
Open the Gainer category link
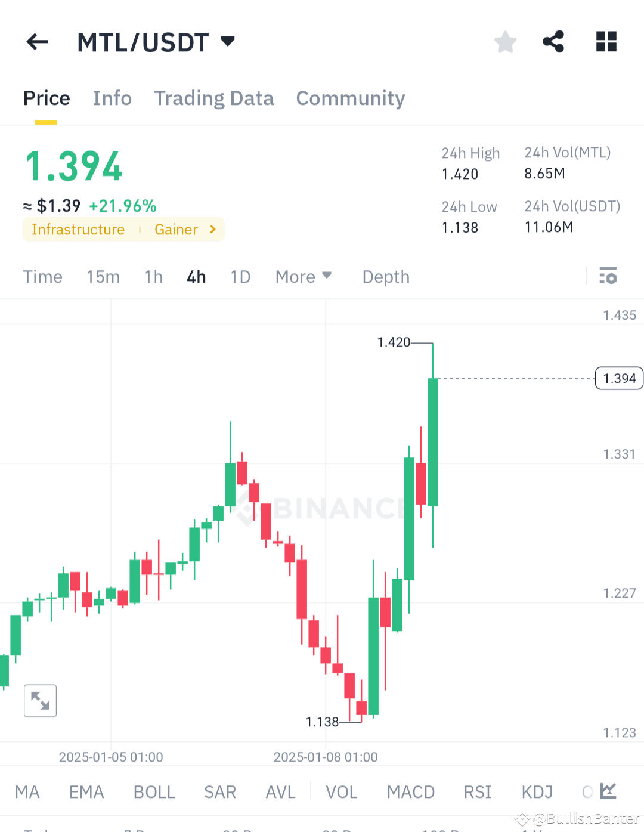tap(176, 229)
